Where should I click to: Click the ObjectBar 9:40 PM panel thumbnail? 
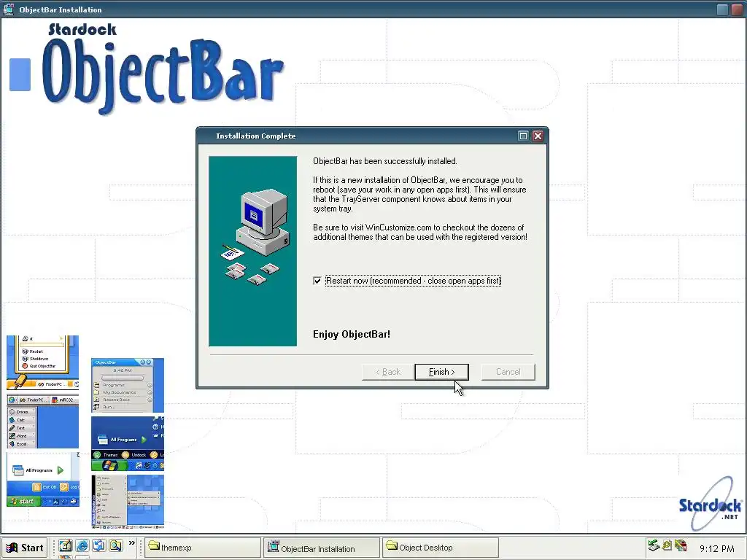[128, 385]
